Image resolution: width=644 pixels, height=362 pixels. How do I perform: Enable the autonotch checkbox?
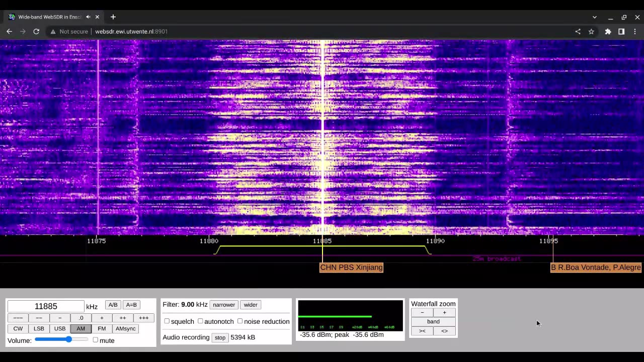[x=200, y=321]
